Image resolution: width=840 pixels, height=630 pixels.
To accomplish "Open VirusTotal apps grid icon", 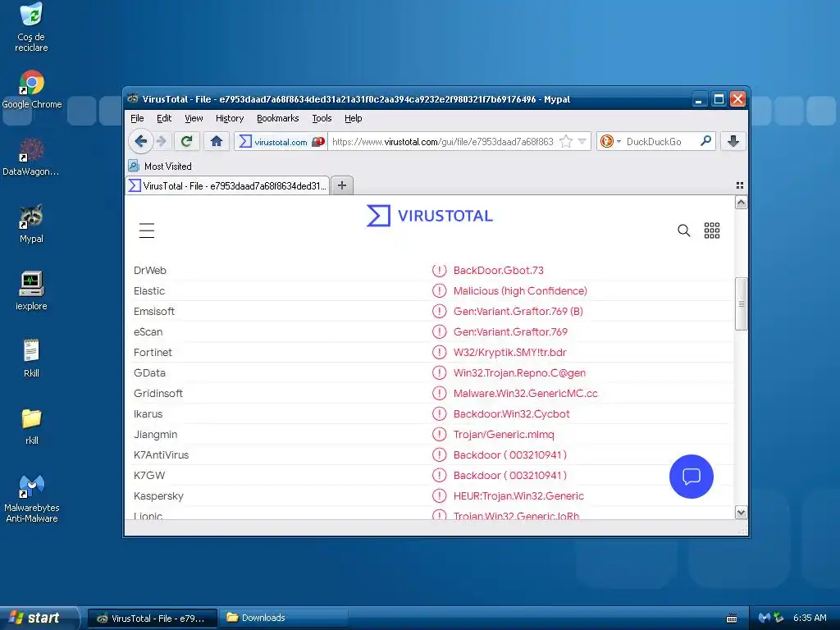I will (711, 231).
